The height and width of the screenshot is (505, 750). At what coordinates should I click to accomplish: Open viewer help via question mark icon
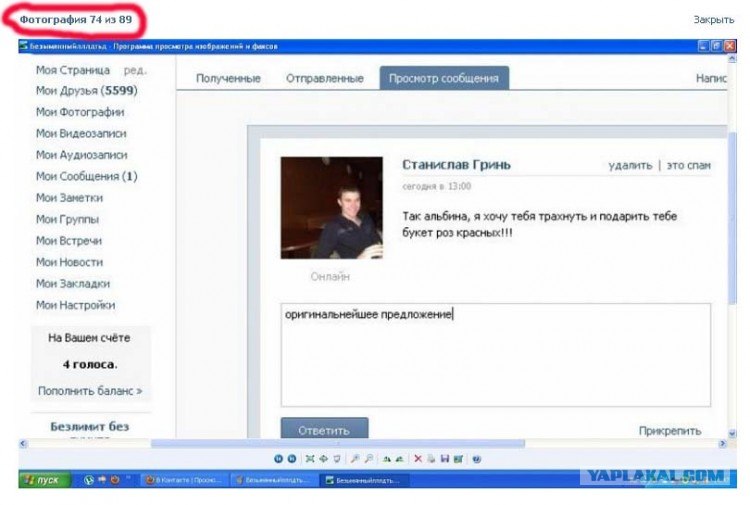[x=477, y=459]
